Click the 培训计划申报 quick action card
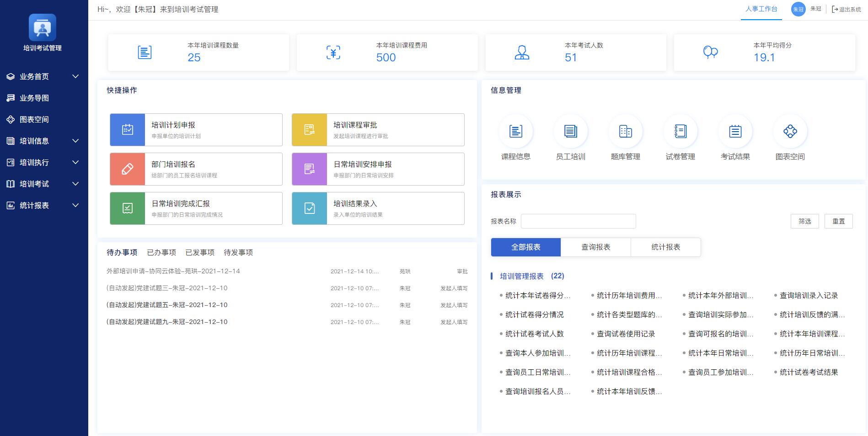 [x=196, y=129]
